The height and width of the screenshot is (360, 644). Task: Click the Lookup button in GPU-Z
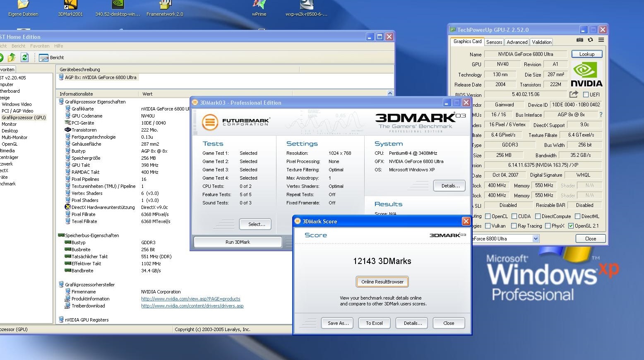pos(586,54)
